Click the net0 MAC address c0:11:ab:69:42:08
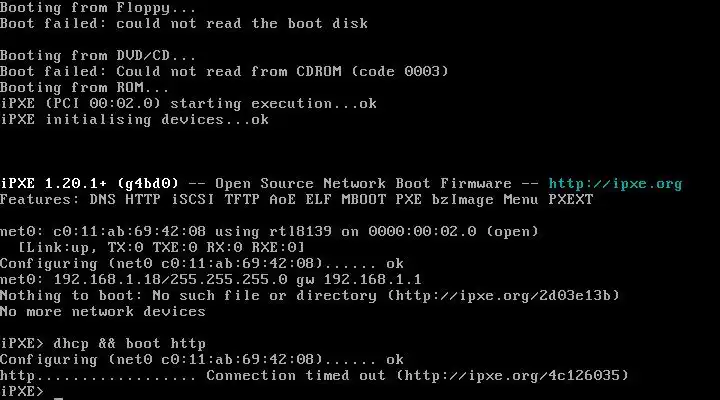 (x=129, y=232)
